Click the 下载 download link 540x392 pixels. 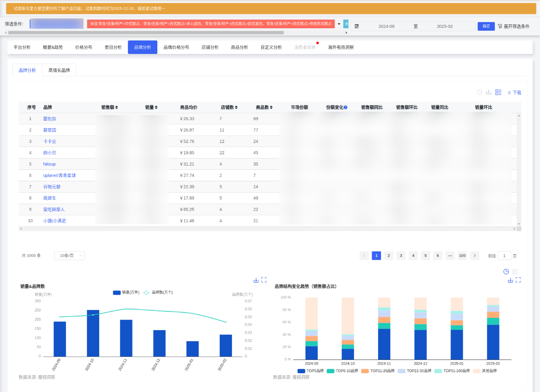(514, 92)
